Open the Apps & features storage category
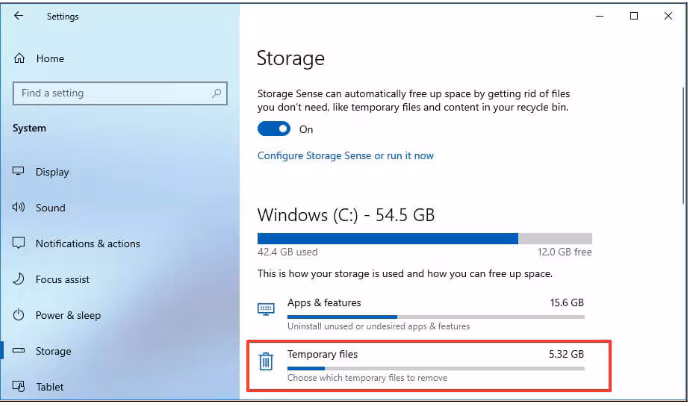Screen dimensions: 688x406 [x=324, y=302]
